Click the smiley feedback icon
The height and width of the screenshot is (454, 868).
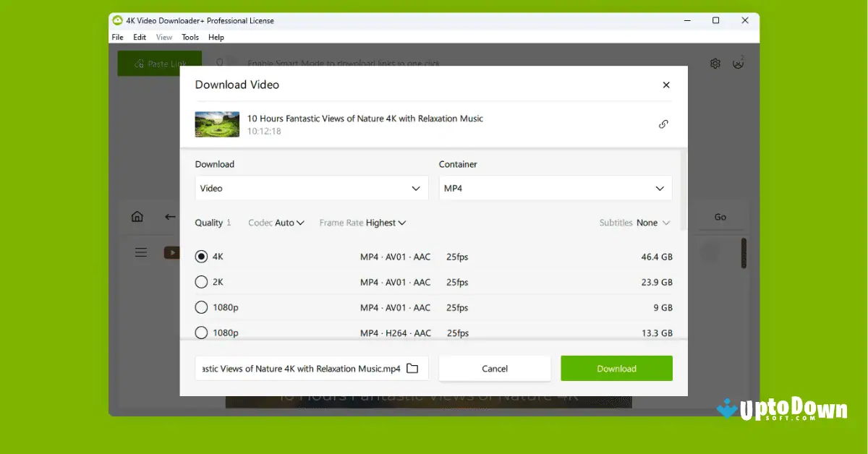point(738,64)
